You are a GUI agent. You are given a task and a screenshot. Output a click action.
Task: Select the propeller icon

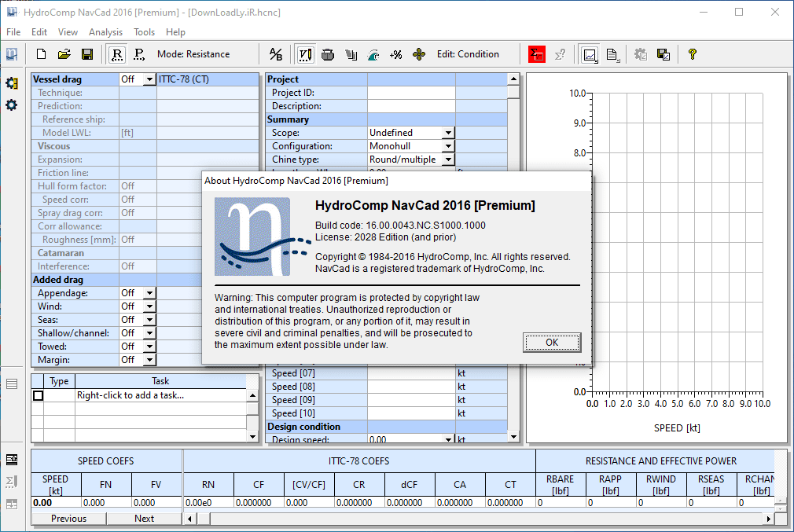click(x=419, y=54)
